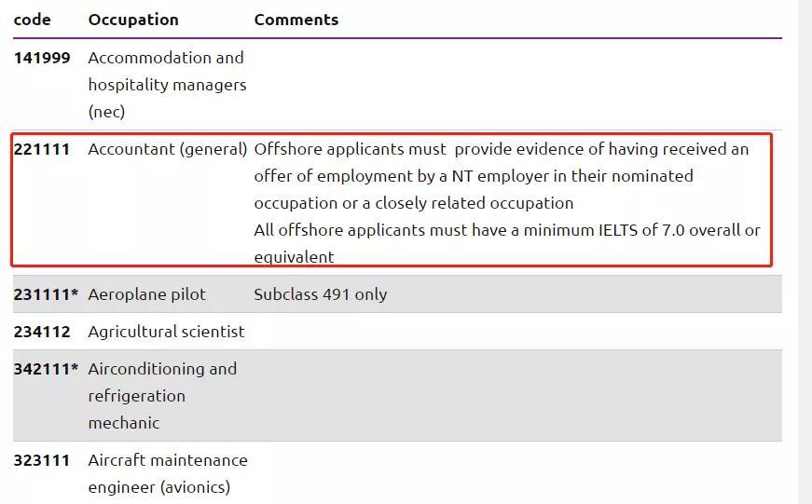Viewport: 812px width, 504px height.
Task: Click 'Accommodation and hospitality managers' occupation text
Action: pos(167,85)
